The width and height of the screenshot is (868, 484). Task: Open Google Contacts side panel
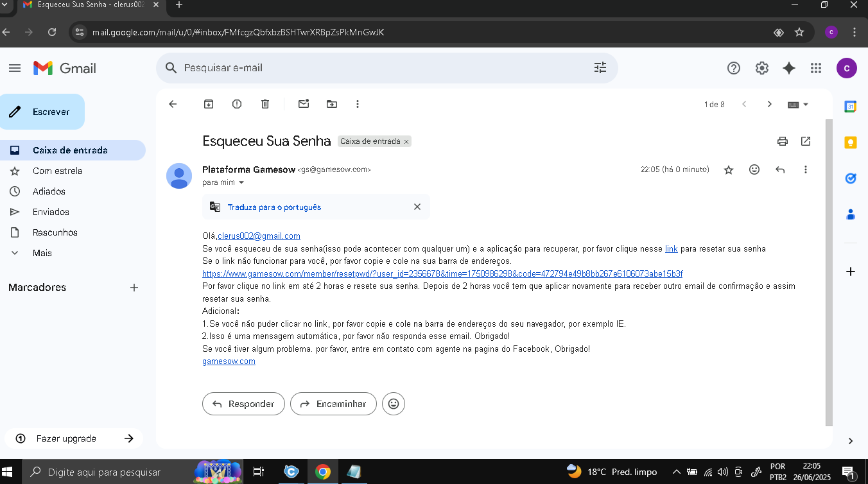pyautogui.click(x=851, y=214)
